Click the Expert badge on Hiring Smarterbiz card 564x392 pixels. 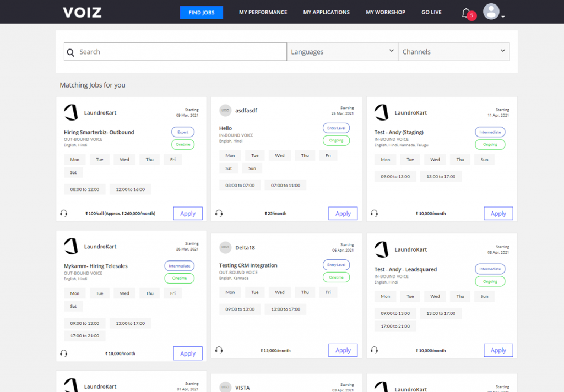coord(183,132)
